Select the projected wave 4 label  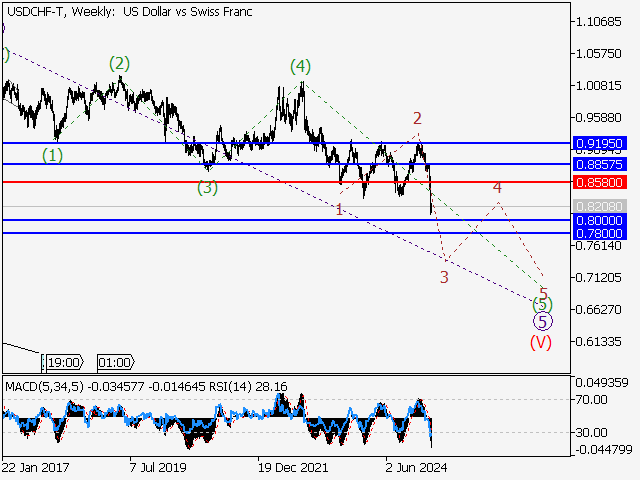(497, 187)
